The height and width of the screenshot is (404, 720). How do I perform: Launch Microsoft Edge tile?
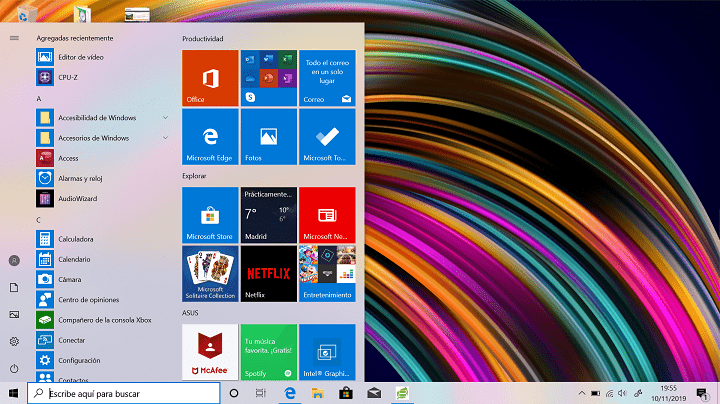pyautogui.click(x=210, y=137)
